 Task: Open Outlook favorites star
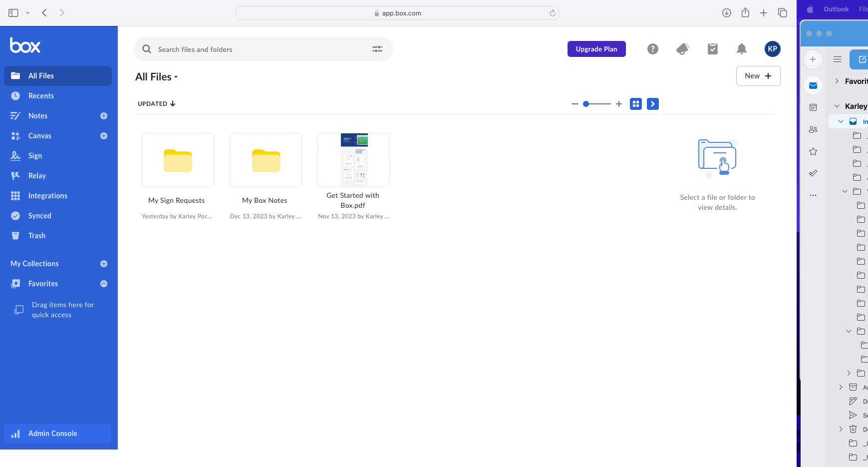[x=813, y=151]
